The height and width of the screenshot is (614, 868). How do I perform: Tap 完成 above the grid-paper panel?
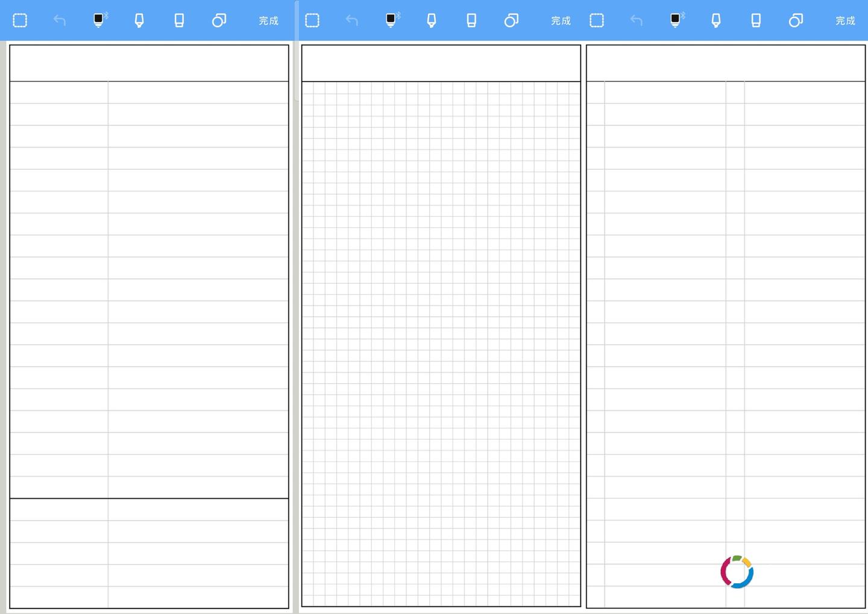click(x=561, y=20)
